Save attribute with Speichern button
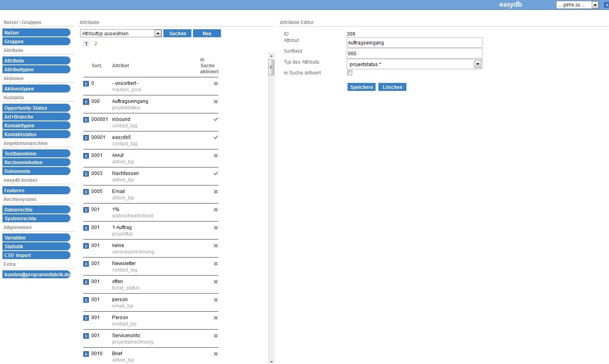This screenshot has width=609, height=364. (362, 87)
